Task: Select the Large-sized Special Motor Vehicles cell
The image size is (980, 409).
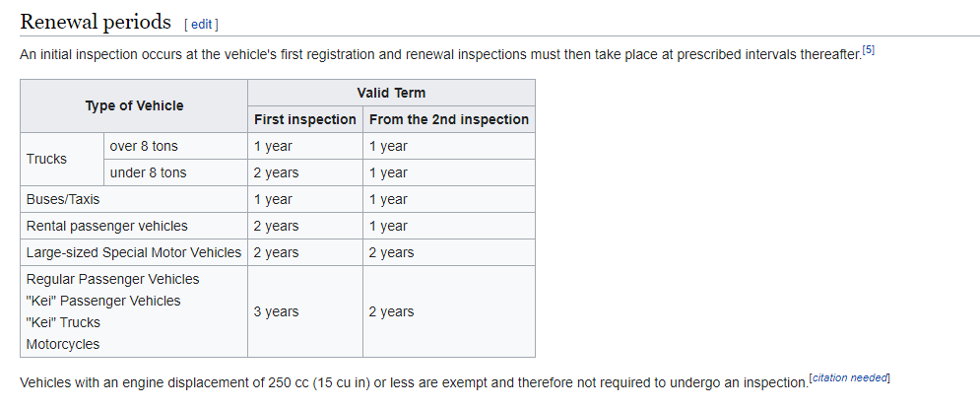Action: pos(133,252)
